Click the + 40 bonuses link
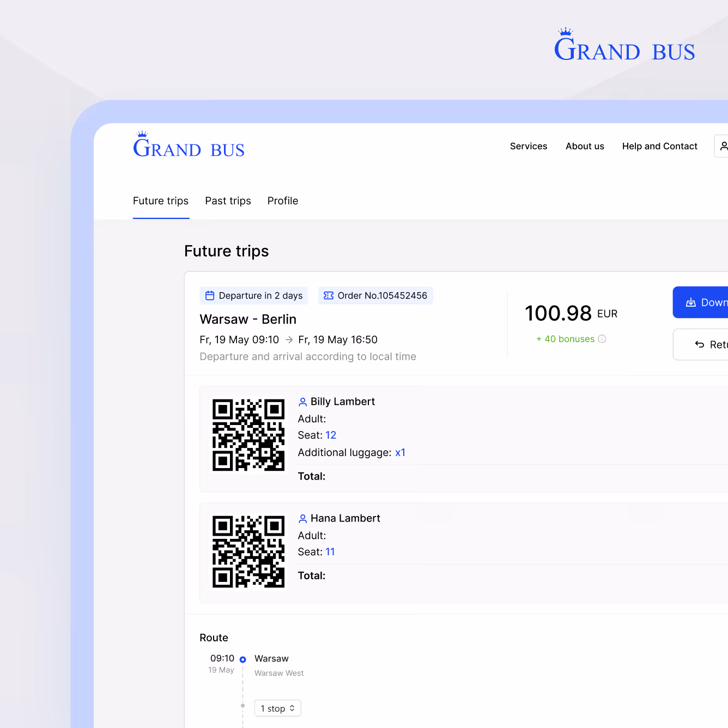This screenshot has width=728, height=728. tap(566, 339)
